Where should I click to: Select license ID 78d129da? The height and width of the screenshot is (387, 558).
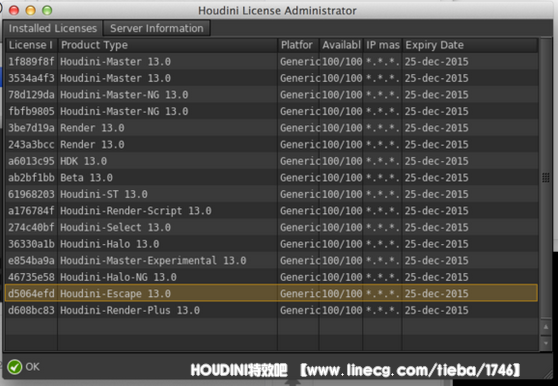coord(31,95)
